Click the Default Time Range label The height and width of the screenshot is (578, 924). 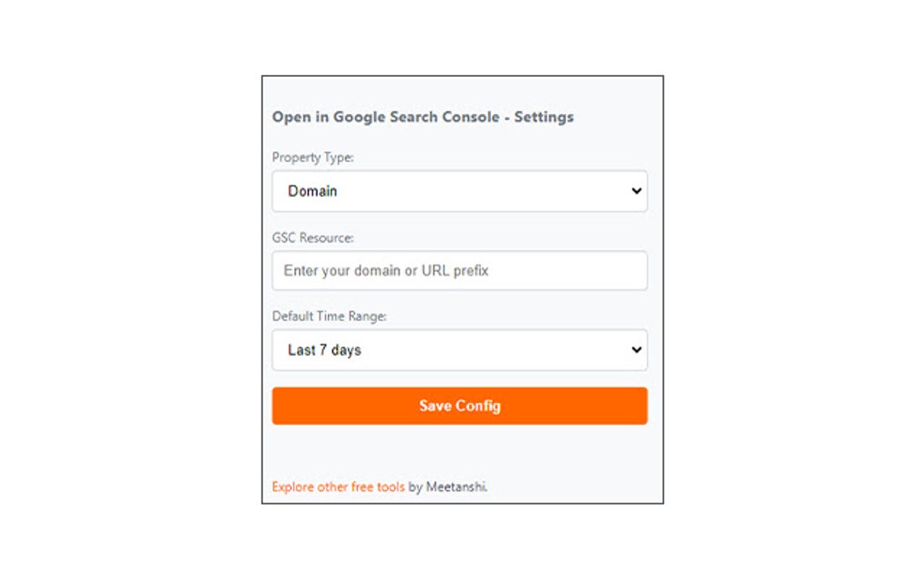pos(330,316)
